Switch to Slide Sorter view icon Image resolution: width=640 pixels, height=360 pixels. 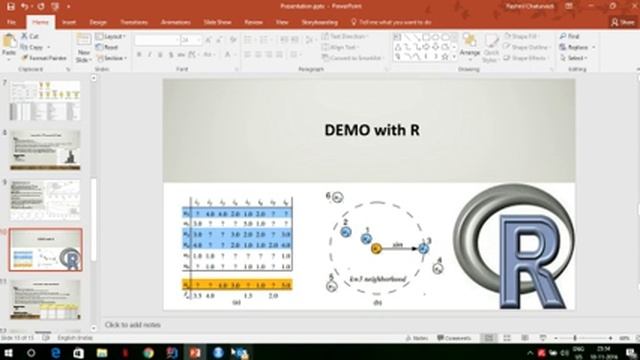(507, 338)
